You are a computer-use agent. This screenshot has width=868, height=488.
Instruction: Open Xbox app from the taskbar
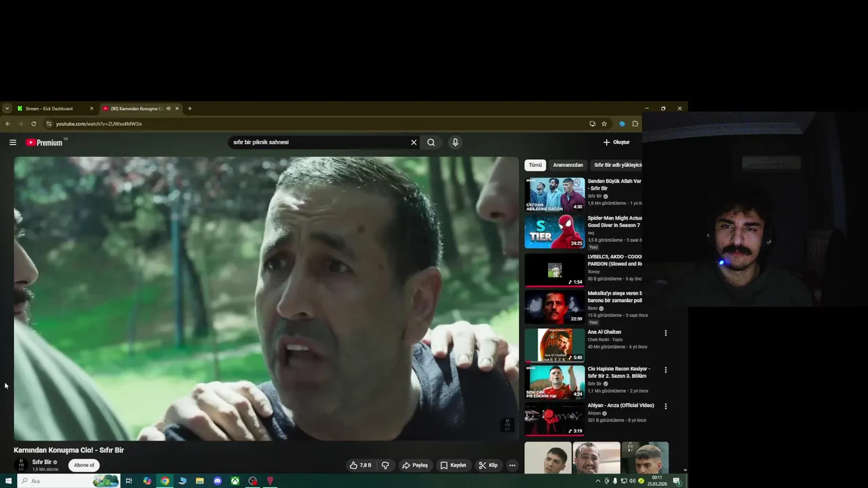(x=235, y=481)
